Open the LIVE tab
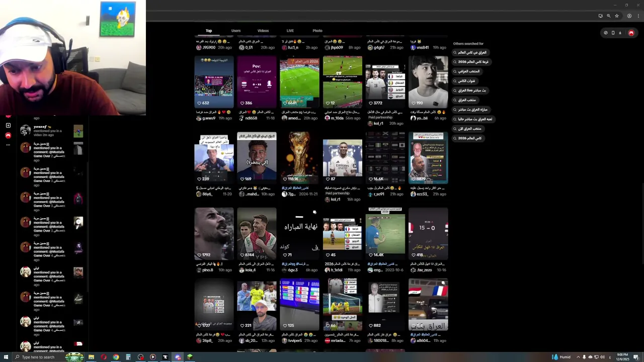644x362 pixels. pos(290,31)
